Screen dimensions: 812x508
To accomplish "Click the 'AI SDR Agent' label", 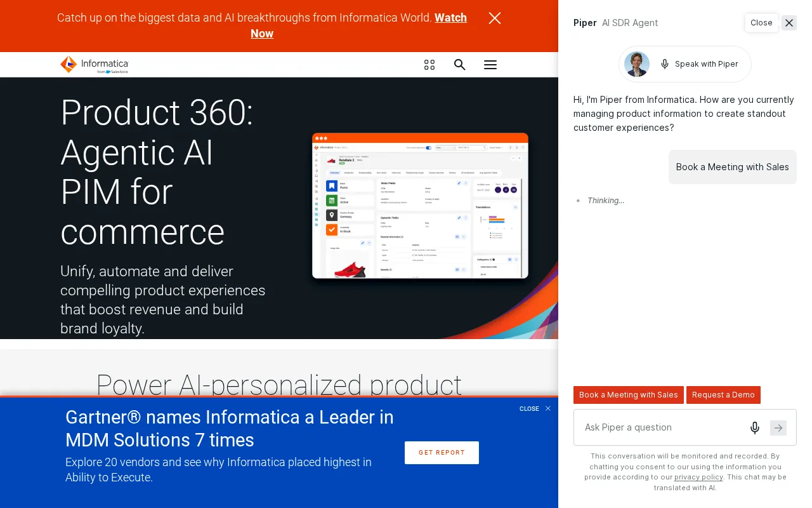I will point(630,23).
